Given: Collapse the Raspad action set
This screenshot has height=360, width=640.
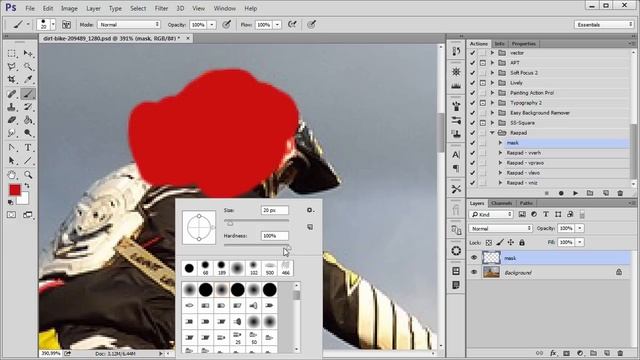Looking at the screenshot, I should click(492, 133).
